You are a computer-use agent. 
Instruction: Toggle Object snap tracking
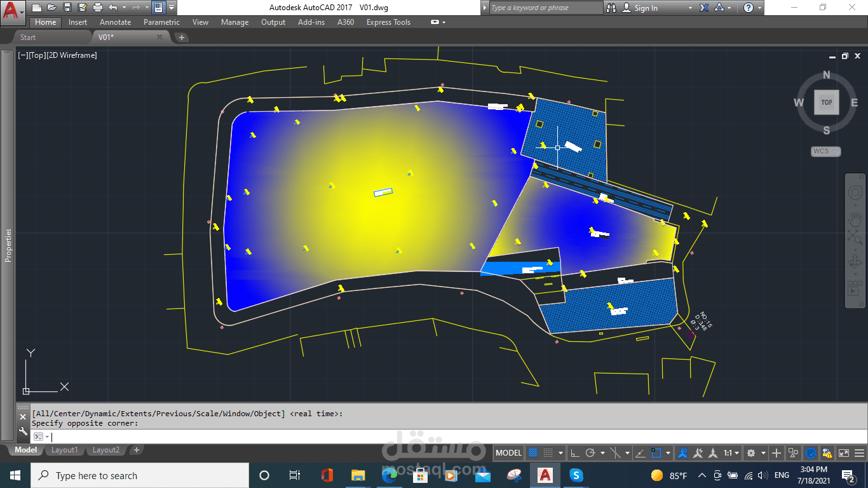640,453
